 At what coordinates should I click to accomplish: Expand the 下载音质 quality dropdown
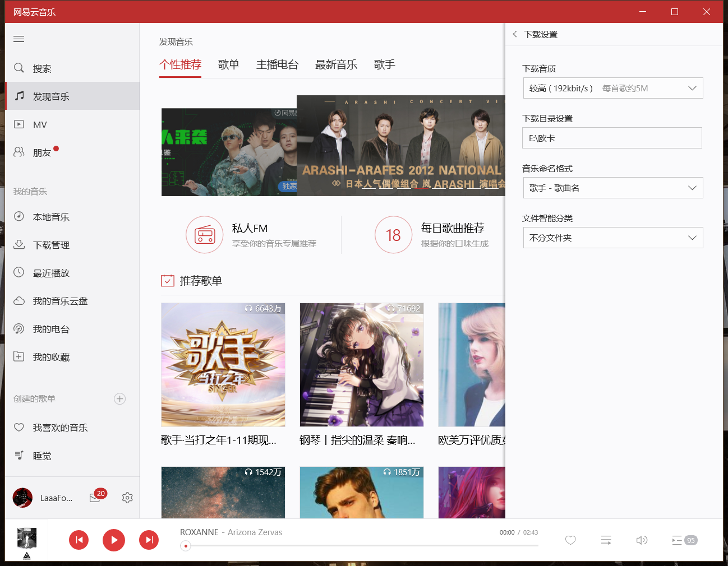pos(613,88)
